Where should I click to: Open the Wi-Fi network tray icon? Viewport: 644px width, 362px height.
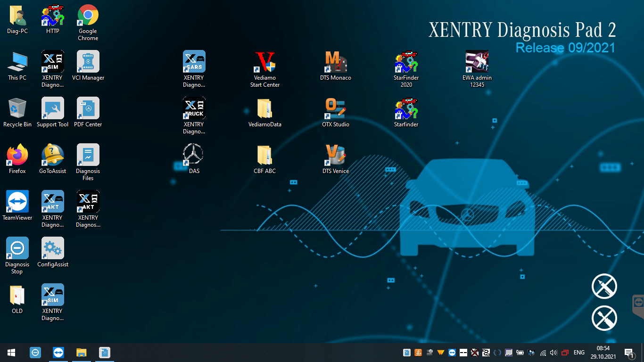coord(543,353)
